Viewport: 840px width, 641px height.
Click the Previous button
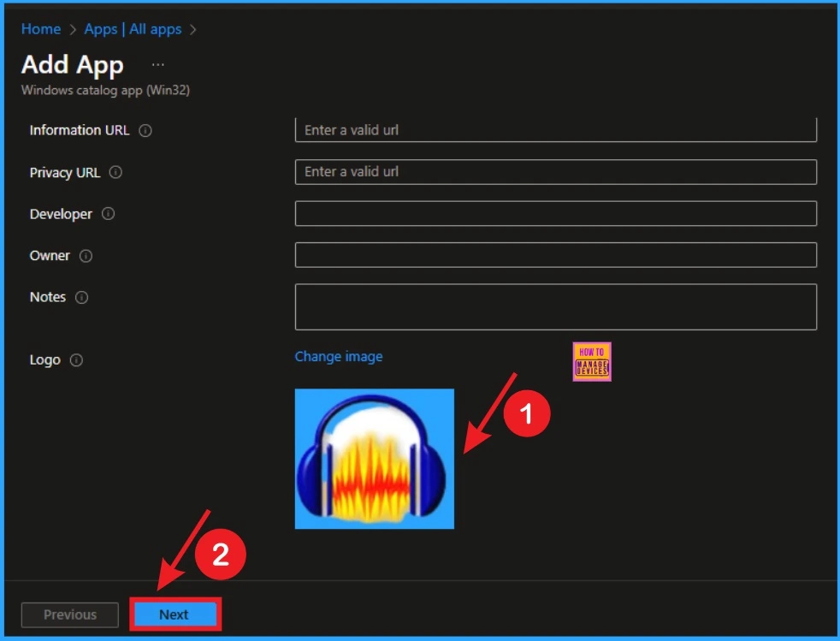70,614
